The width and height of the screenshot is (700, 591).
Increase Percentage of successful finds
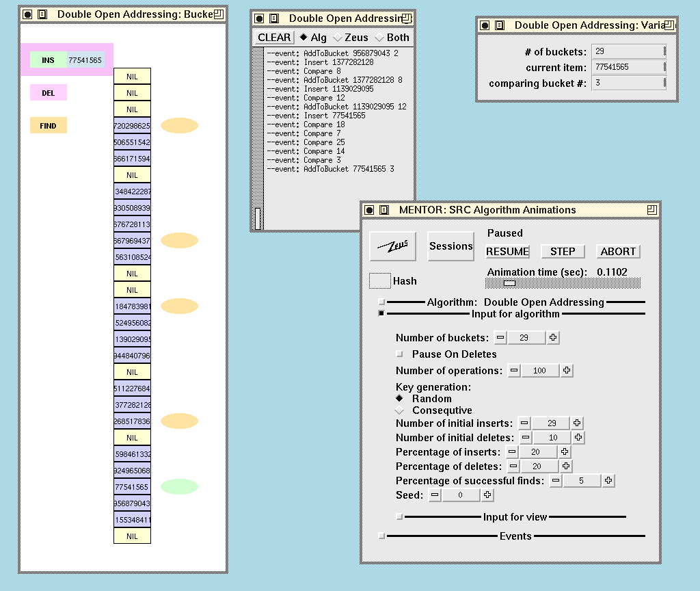(x=608, y=481)
